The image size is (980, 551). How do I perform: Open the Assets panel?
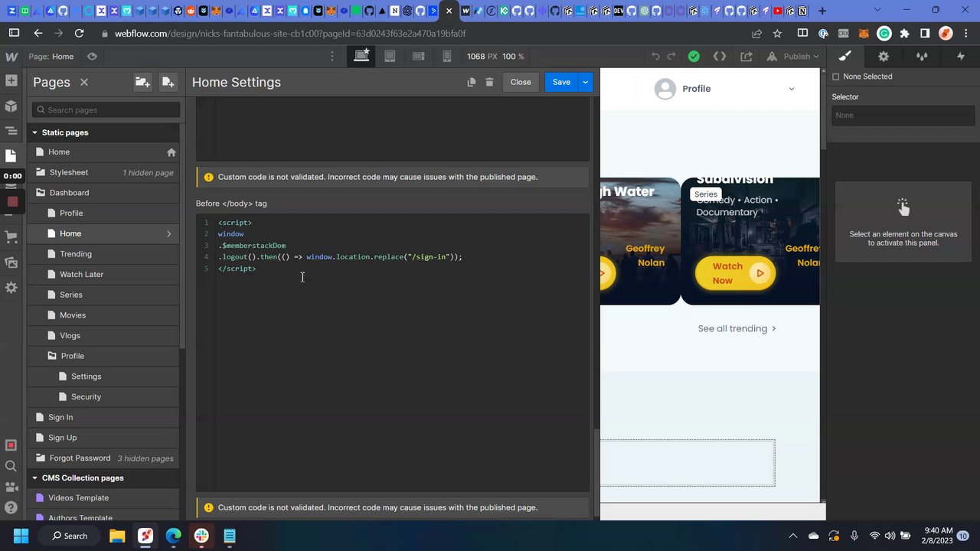pyautogui.click(x=11, y=262)
